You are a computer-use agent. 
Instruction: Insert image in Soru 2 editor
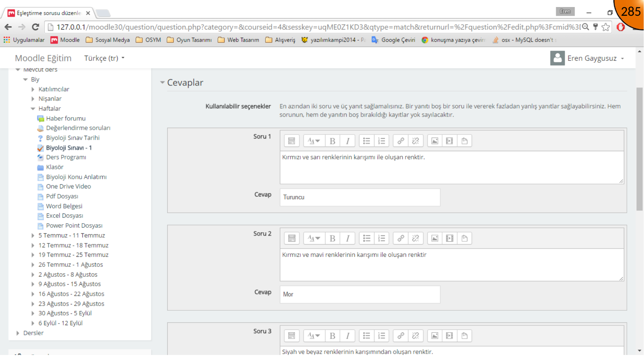(435, 238)
